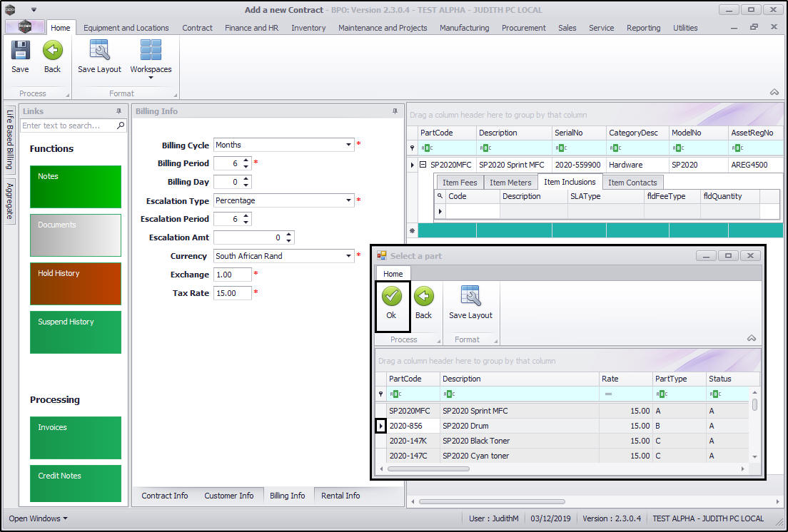This screenshot has height=532, width=788.
Task: Expand the Escalation Type dropdown
Action: click(349, 200)
